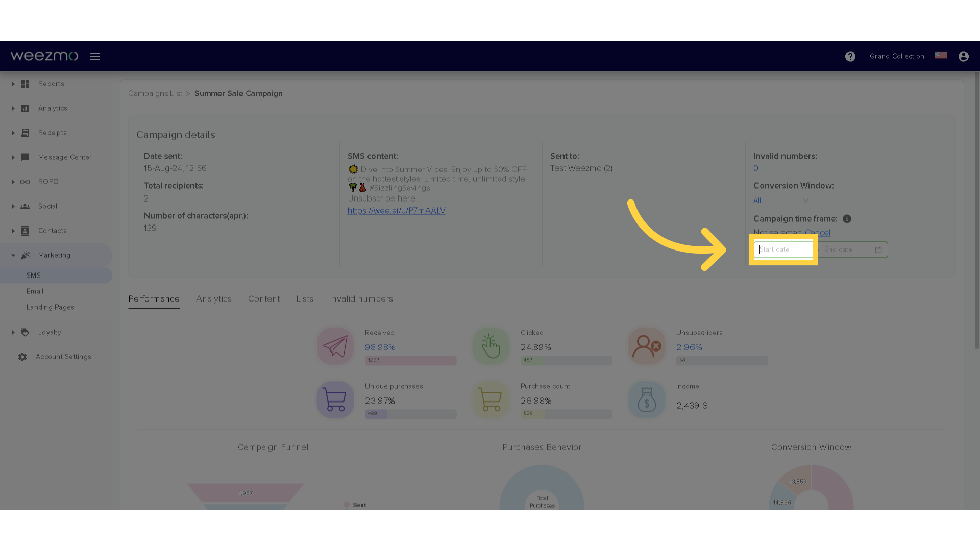Expand the Analytics sidebar arrow
The image size is (980, 551).
coord(13,108)
